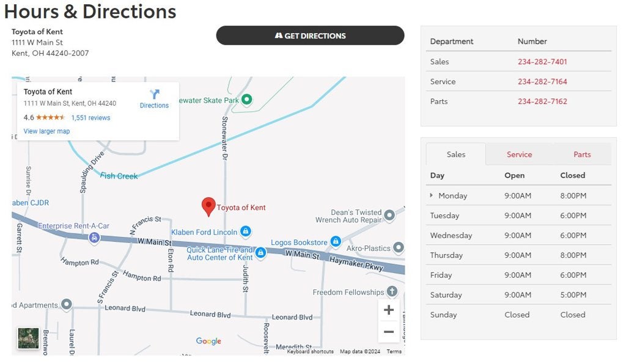Click the address 1111 W Main St text
The width and height of the screenshot is (626, 364).
tap(37, 42)
